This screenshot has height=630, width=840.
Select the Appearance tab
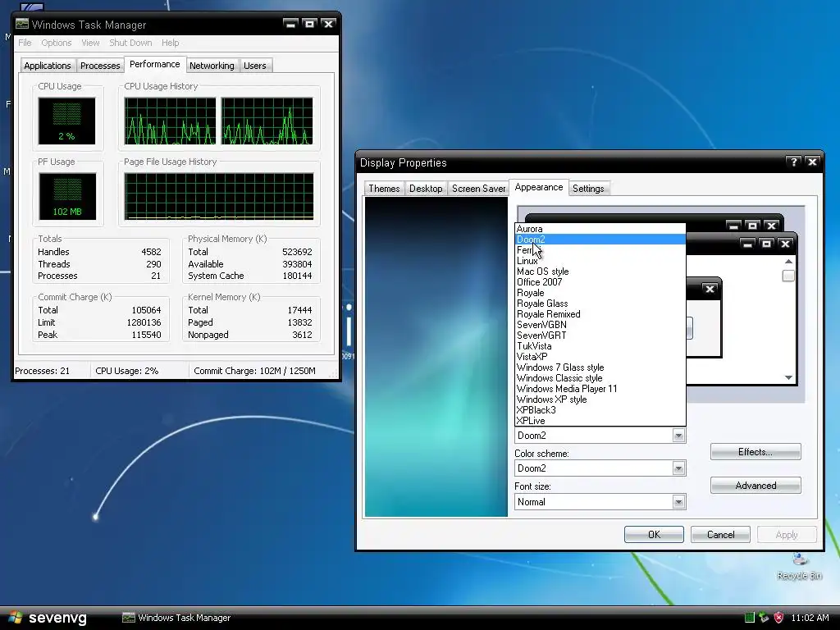(x=538, y=188)
